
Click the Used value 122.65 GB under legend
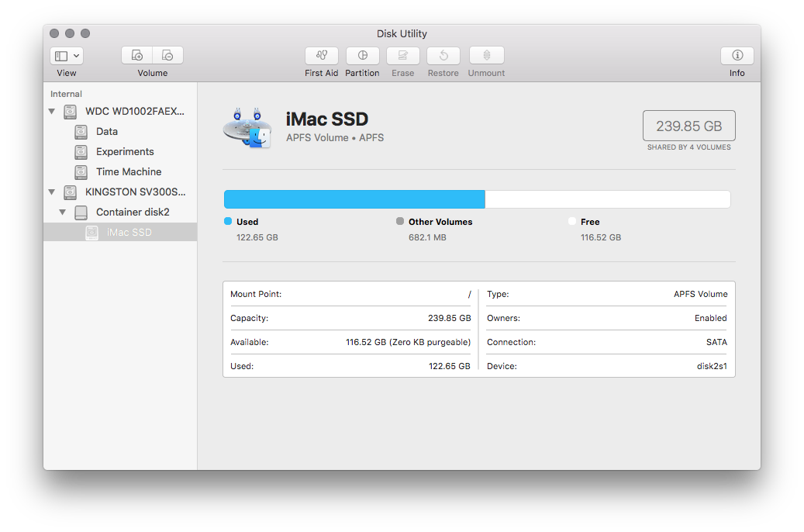[x=257, y=237]
